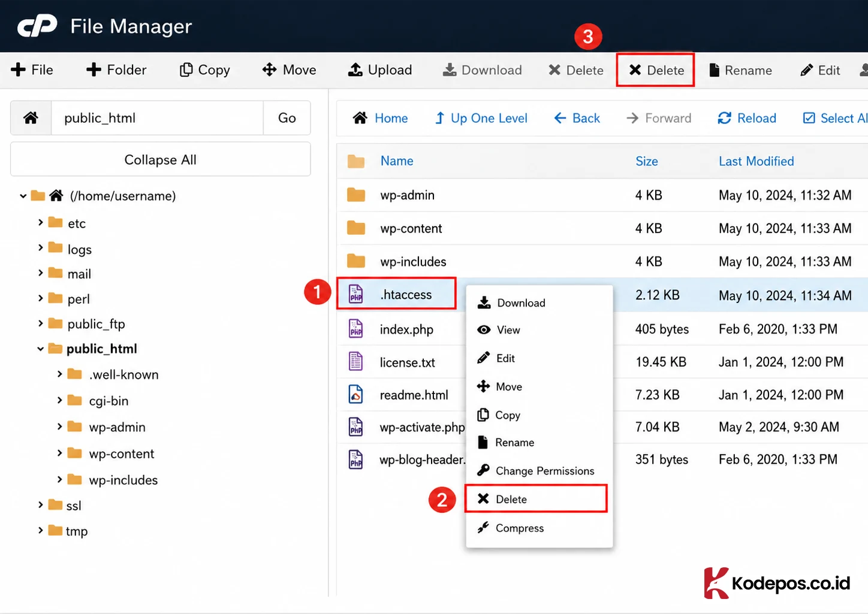868x614 pixels.
Task: Choose Download from the context menu
Action: [x=540, y=303]
